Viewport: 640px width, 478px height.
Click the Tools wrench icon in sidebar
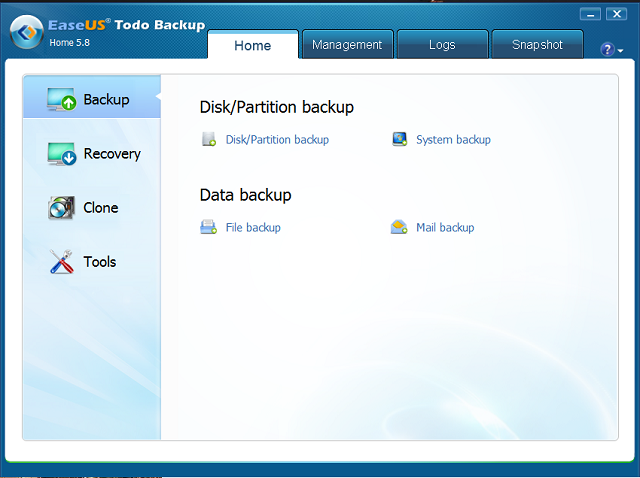(x=61, y=262)
